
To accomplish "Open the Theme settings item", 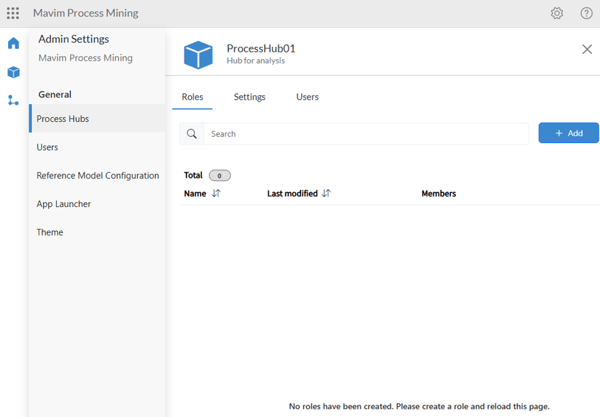I will 50,232.
